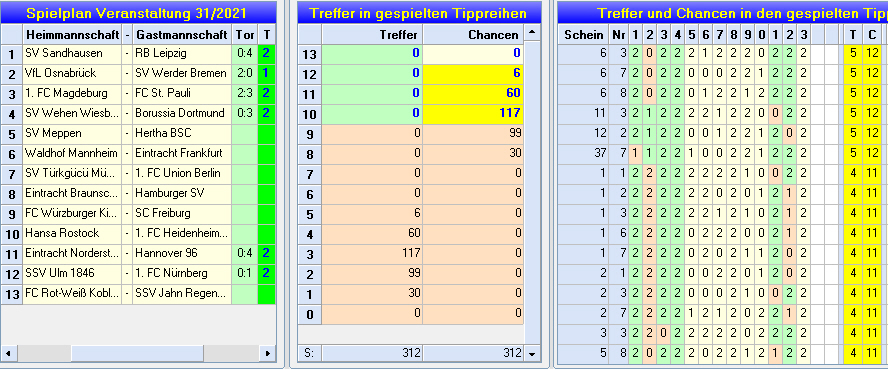Select SC Freiburg guest cell

point(182,213)
